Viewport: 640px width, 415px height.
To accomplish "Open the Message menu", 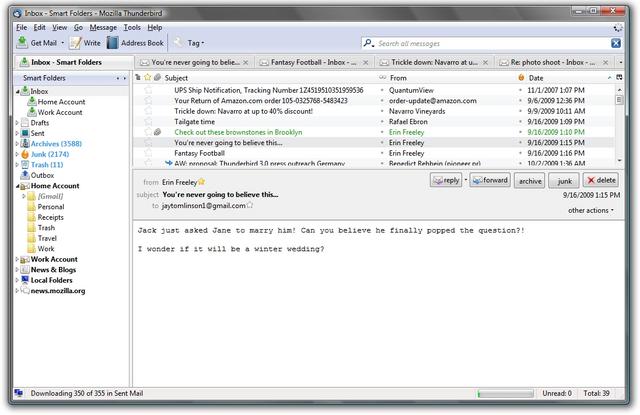I will click(x=103, y=27).
